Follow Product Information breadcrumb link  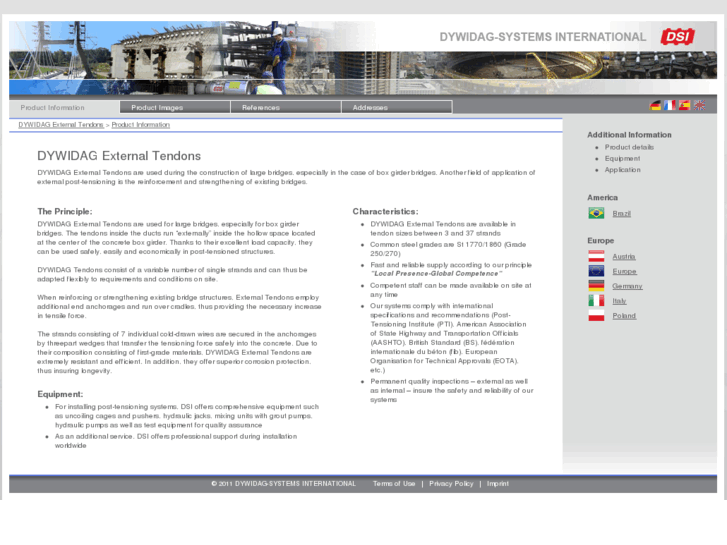[x=140, y=125]
